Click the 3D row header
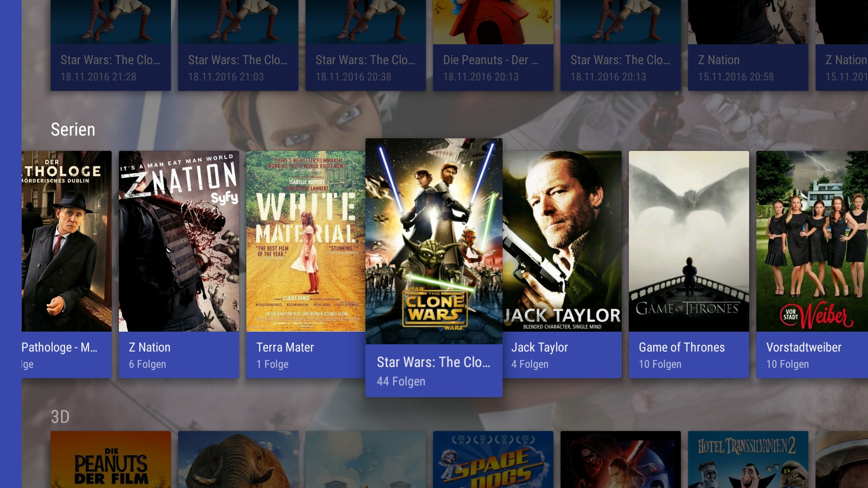 click(x=60, y=417)
